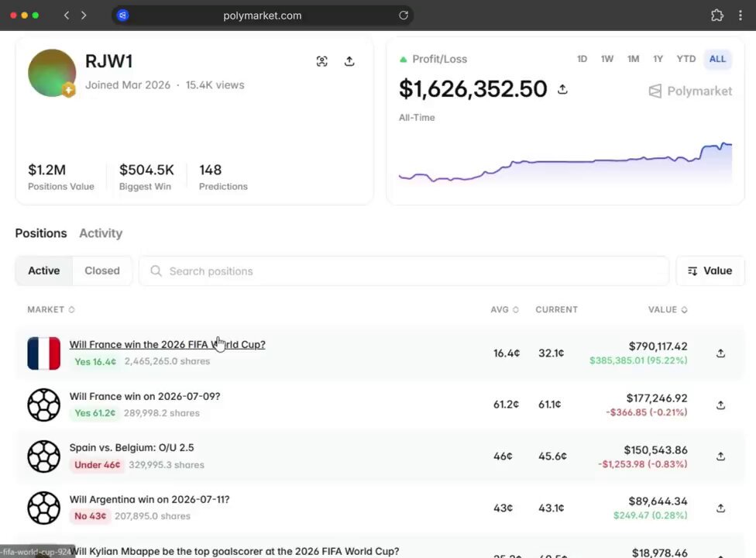
Task: Select the 1M profit/loss range
Action: pos(633,59)
